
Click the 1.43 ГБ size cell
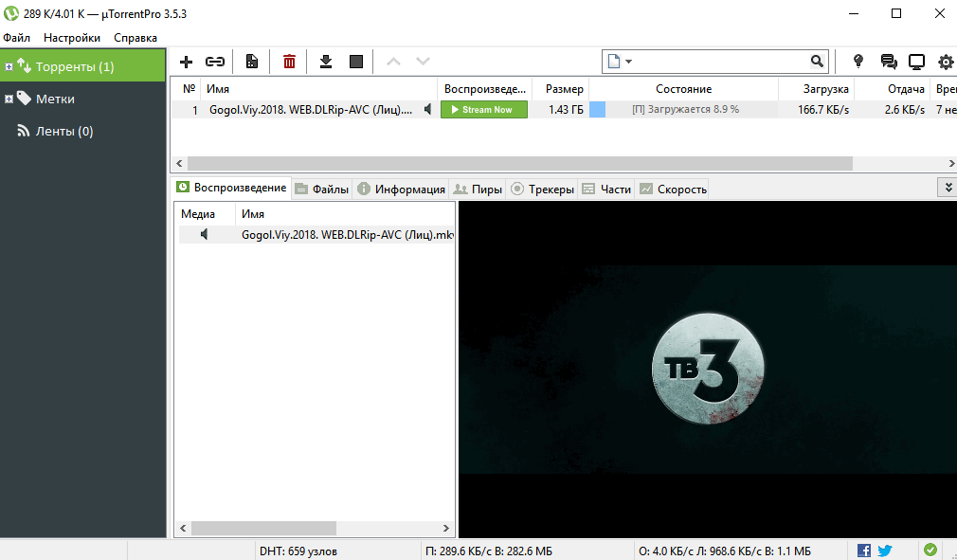pyautogui.click(x=566, y=110)
